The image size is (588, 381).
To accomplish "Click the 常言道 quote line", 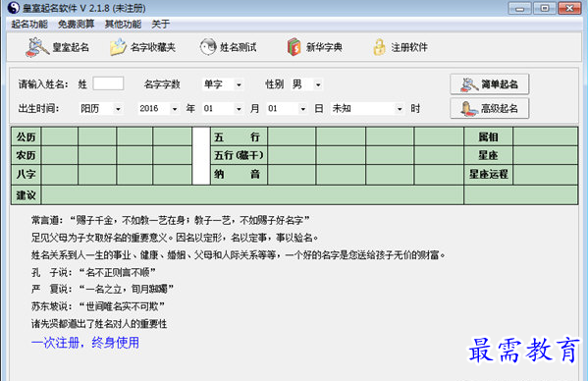I will pyautogui.click(x=171, y=220).
